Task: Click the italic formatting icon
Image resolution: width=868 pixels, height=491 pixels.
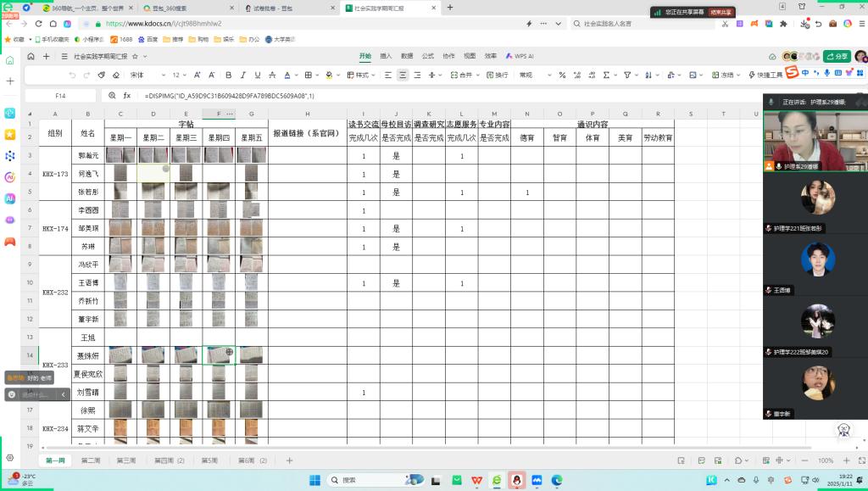Action: click(243, 75)
